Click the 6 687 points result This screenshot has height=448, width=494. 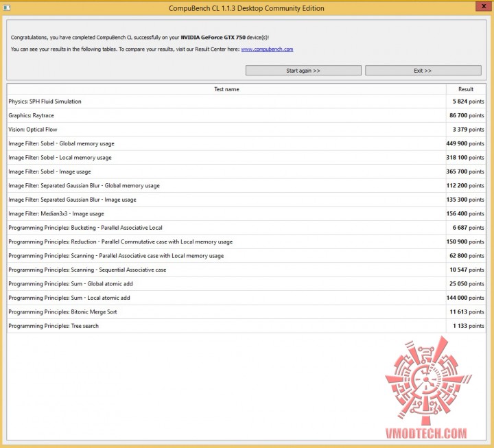[468, 228]
